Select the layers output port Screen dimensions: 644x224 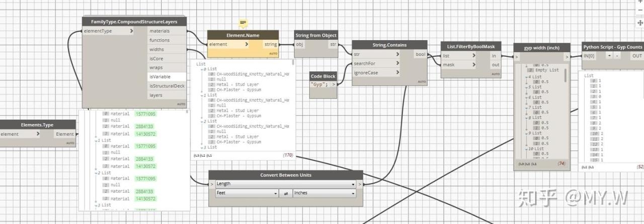click(167, 95)
